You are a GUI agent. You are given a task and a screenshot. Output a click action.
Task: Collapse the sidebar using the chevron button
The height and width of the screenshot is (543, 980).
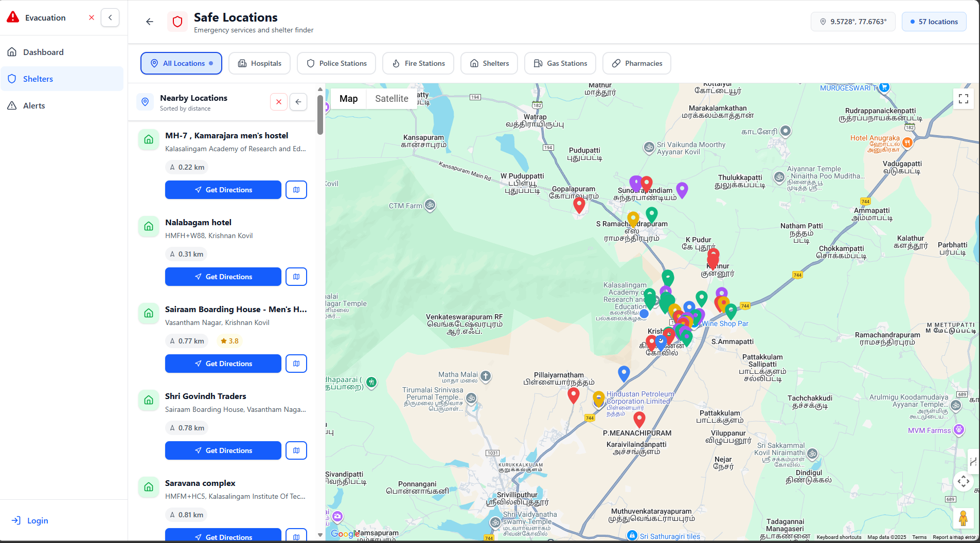click(x=110, y=17)
